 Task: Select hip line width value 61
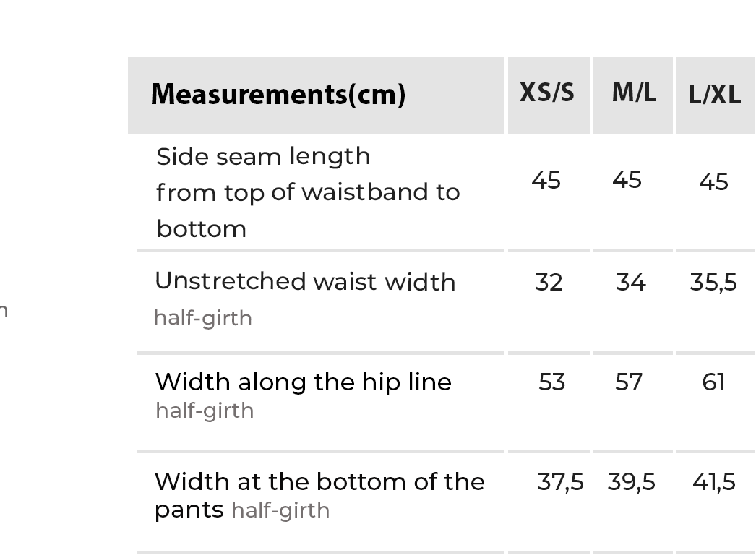pyautogui.click(x=713, y=382)
